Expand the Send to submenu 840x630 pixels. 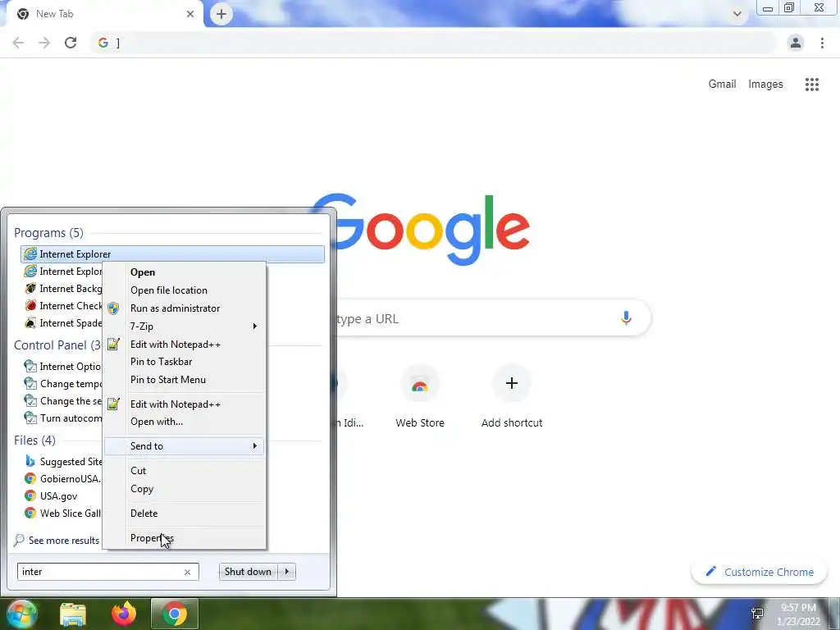185,445
